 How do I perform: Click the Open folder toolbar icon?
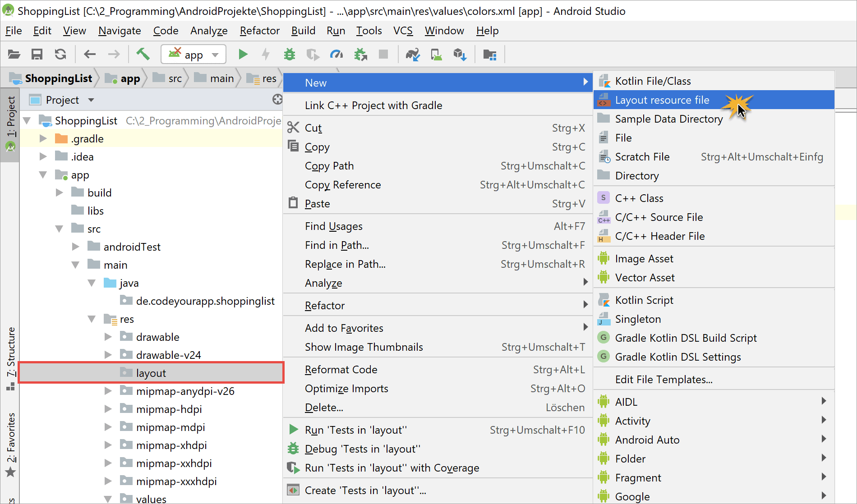(x=14, y=55)
